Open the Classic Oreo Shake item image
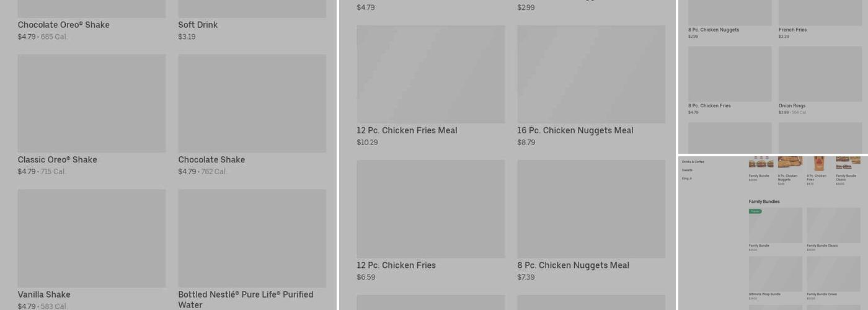This screenshot has width=868, height=310. coord(91,103)
